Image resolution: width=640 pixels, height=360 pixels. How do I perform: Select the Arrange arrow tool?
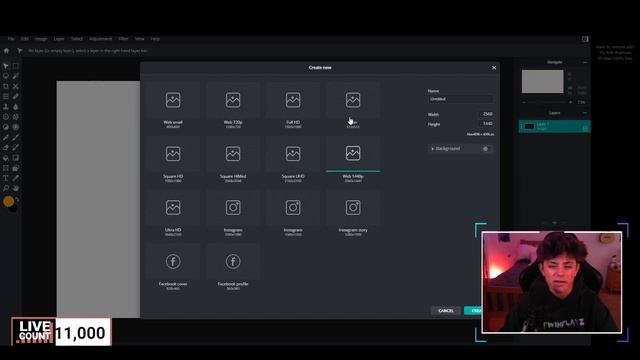[6, 66]
